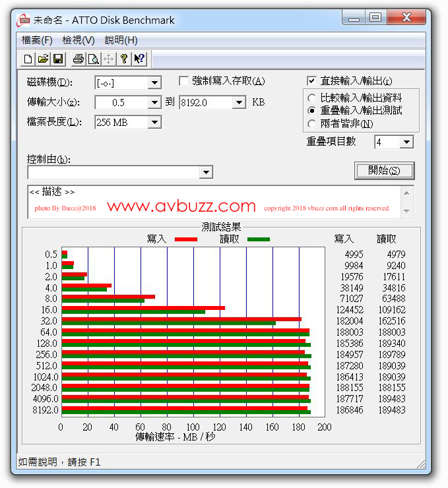Image resolution: width=448 pixels, height=488 pixels.
Task: Click the red 寫入 legend swatch
Action: click(x=186, y=239)
